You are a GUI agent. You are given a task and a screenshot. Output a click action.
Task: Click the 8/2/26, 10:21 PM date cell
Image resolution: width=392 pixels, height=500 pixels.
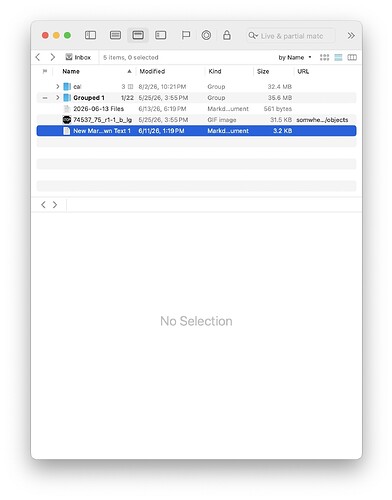pyautogui.click(x=162, y=87)
